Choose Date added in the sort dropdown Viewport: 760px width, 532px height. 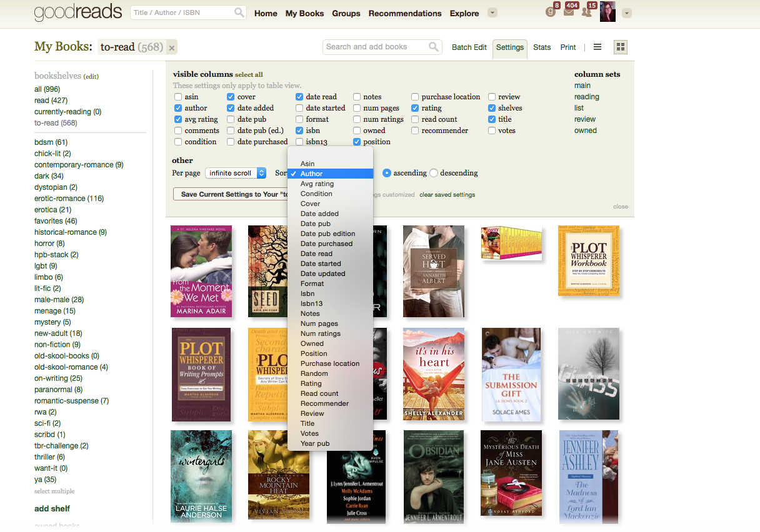330,214
